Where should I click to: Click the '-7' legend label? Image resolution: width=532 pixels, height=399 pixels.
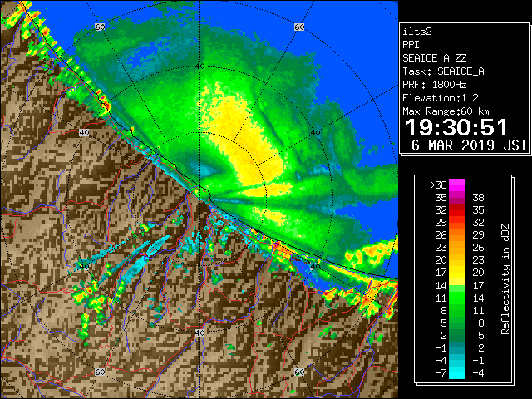coord(441,373)
